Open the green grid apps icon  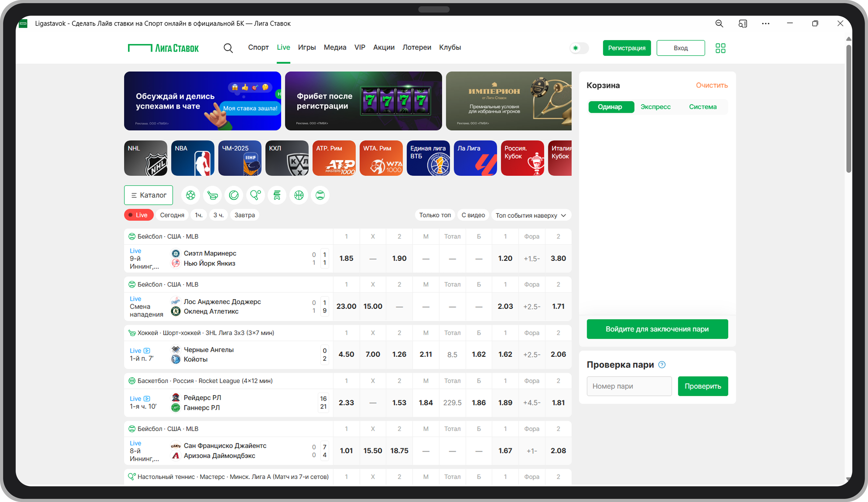tap(720, 48)
